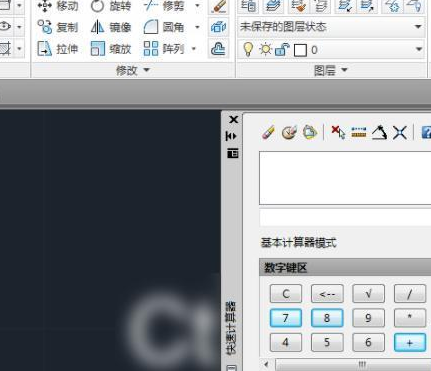431x371 pixels.
Task: Click the 4 key on keypad
Action: point(286,342)
